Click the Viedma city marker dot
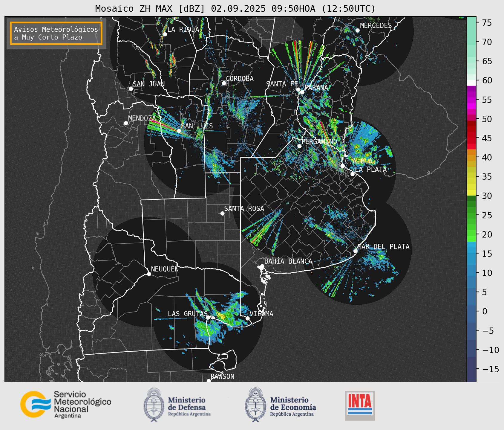This screenshot has width=504, height=430. click(x=248, y=318)
